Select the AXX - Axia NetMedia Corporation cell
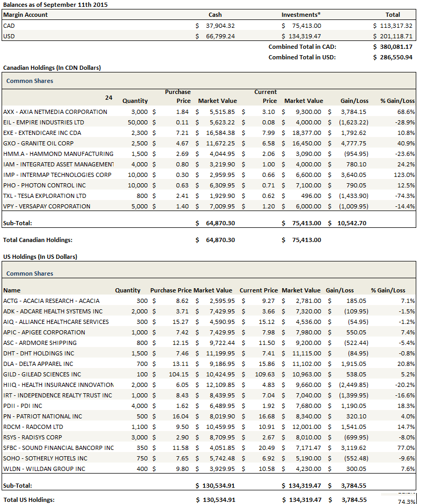421x504 pixels. click(55, 112)
